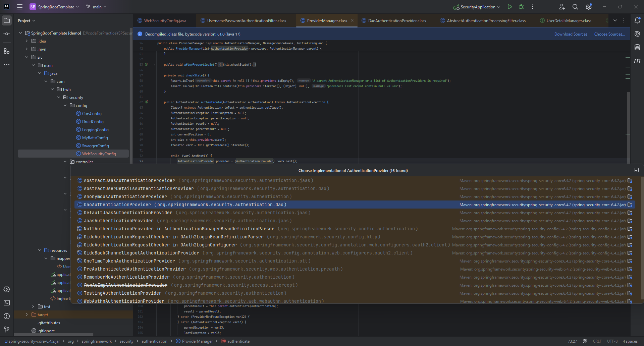Show hidden editor tabs dropdown
Image resolution: width=644 pixels, height=346 pixels.
point(615,20)
